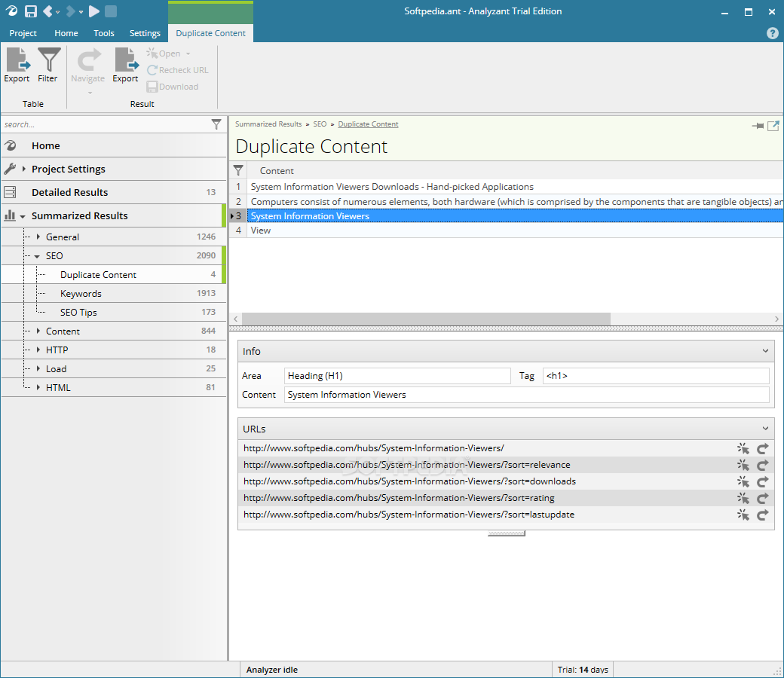This screenshot has height=678, width=784.
Task: Click the Content column header
Action: coord(515,171)
